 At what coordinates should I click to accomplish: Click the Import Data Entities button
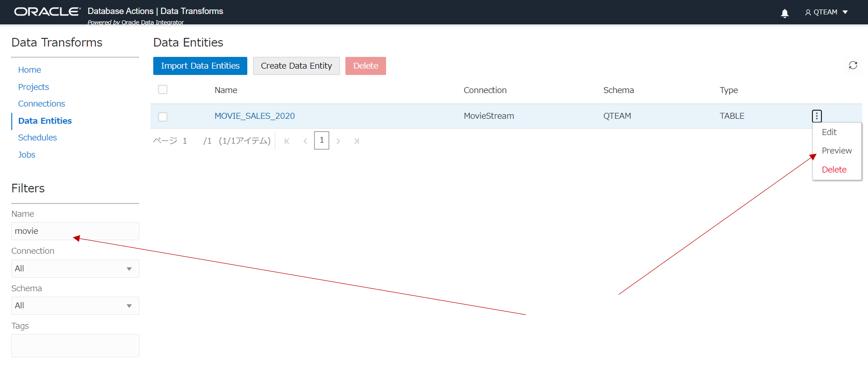[x=200, y=66]
